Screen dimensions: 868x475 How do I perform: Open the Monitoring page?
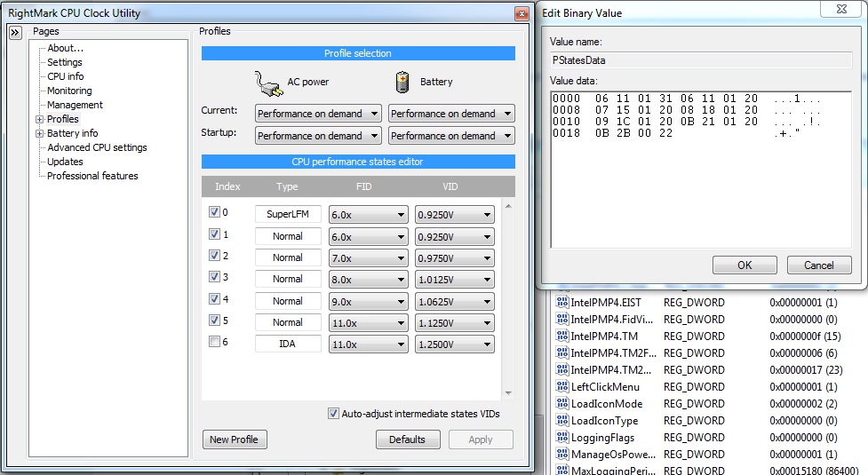tap(70, 91)
